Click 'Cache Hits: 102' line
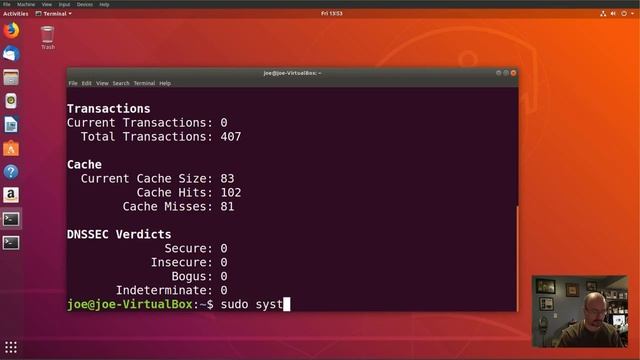The width and height of the screenshot is (640, 360). coord(189,192)
